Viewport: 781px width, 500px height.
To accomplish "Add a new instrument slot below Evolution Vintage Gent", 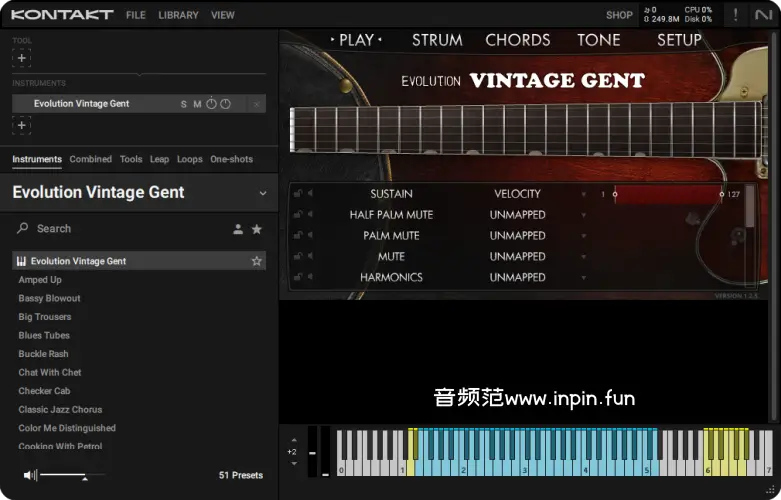I will pos(21,125).
